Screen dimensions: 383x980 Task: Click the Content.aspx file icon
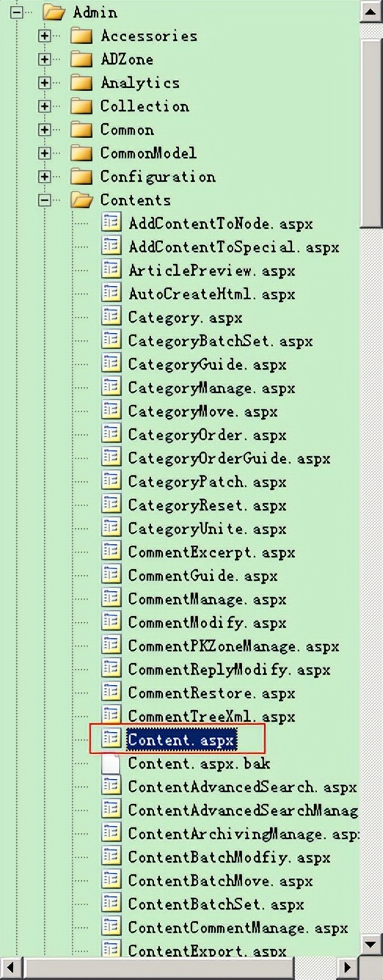111,739
